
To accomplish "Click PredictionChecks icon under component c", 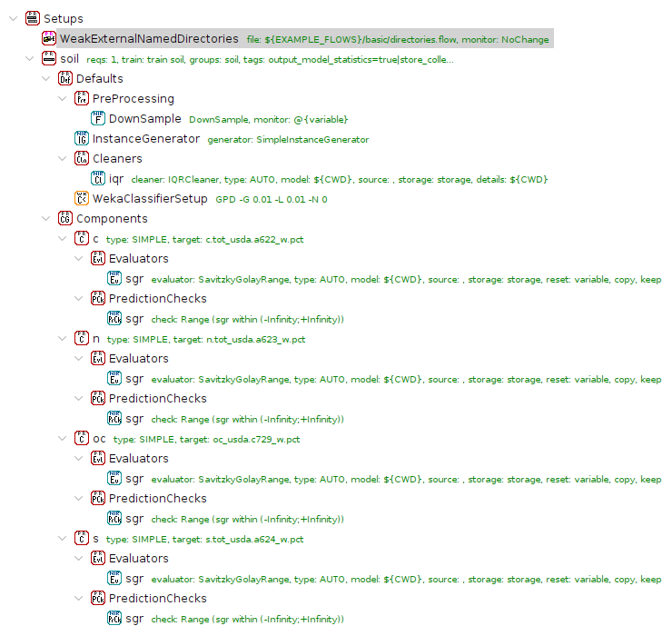I will pos(98,298).
